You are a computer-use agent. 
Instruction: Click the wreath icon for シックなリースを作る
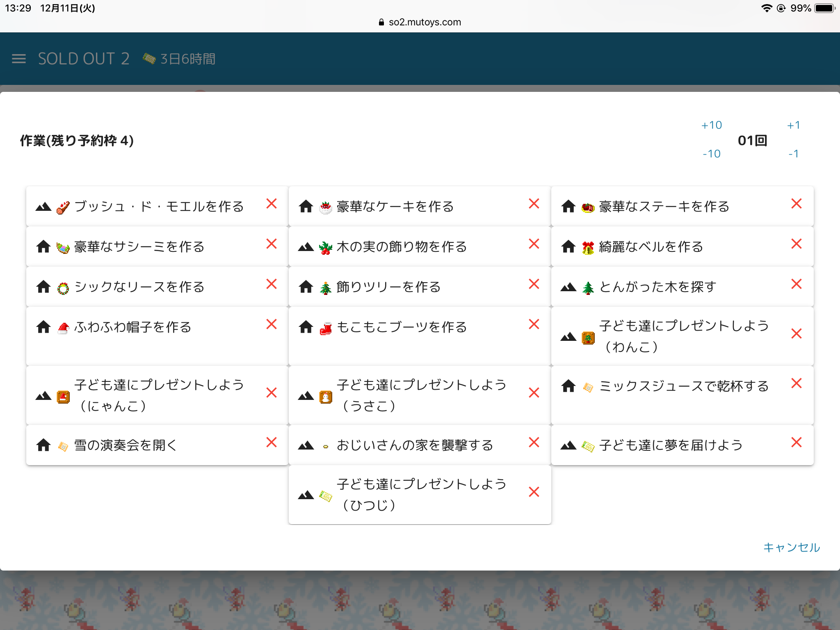pos(63,288)
